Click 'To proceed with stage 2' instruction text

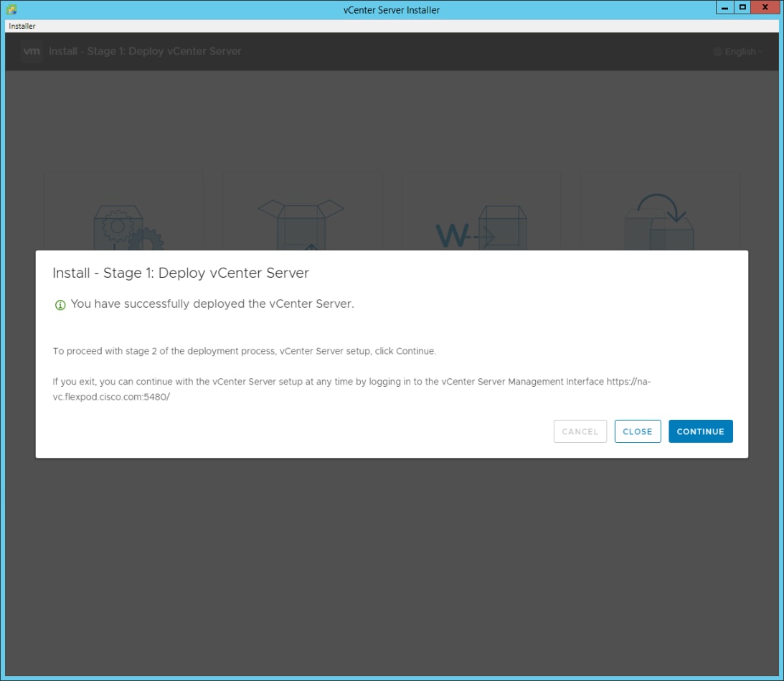tap(244, 351)
